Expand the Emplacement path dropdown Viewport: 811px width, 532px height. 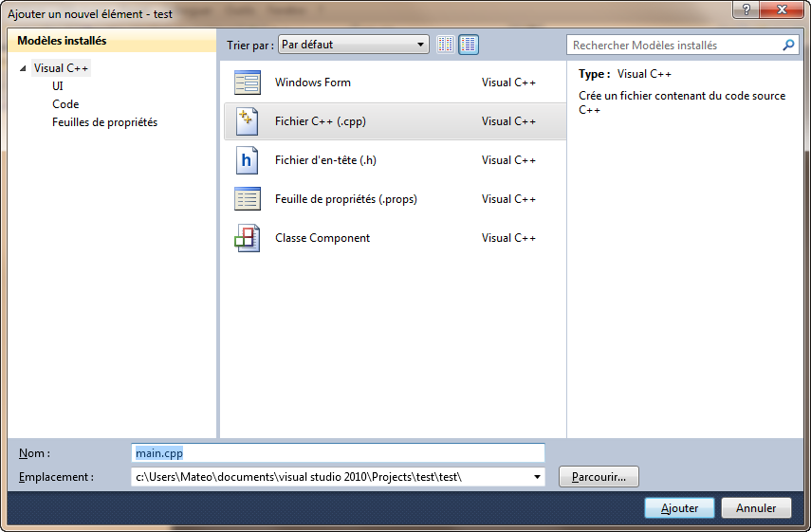(x=538, y=477)
